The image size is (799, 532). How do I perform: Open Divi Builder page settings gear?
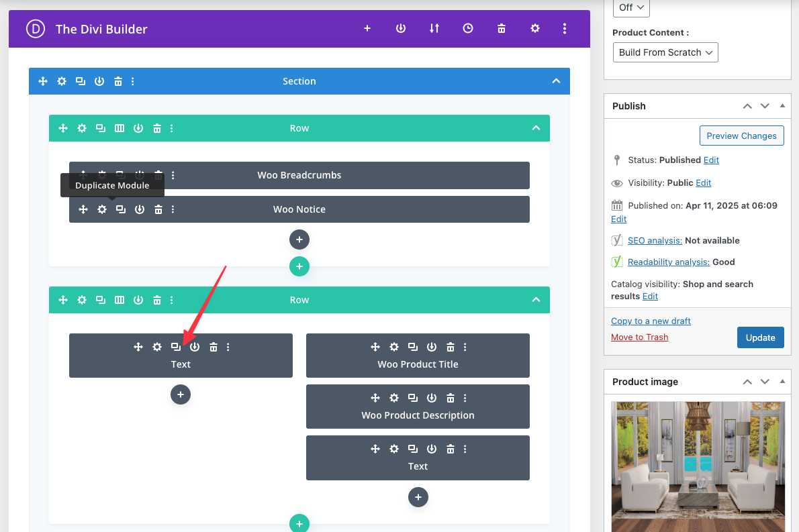point(534,28)
